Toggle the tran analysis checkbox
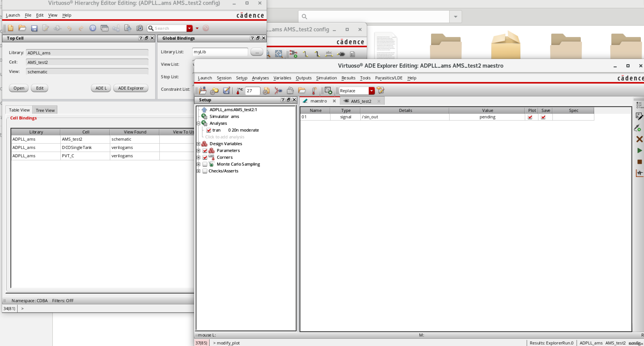 [208, 130]
